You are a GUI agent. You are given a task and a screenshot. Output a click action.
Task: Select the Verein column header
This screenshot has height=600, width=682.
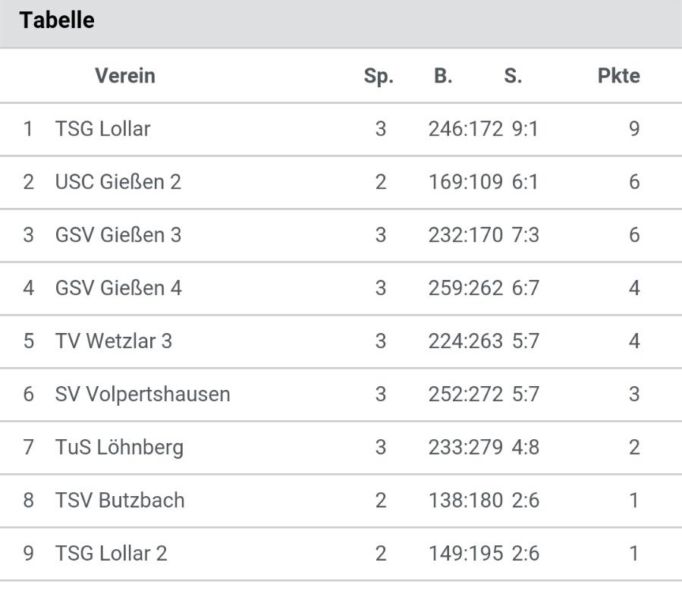pos(125,76)
